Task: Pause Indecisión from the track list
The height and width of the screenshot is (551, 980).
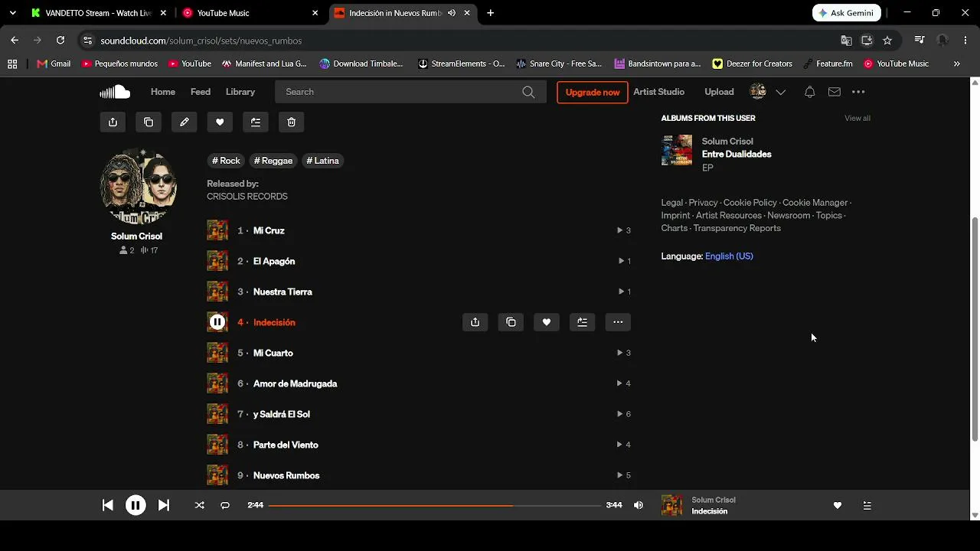Action: click(217, 322)
